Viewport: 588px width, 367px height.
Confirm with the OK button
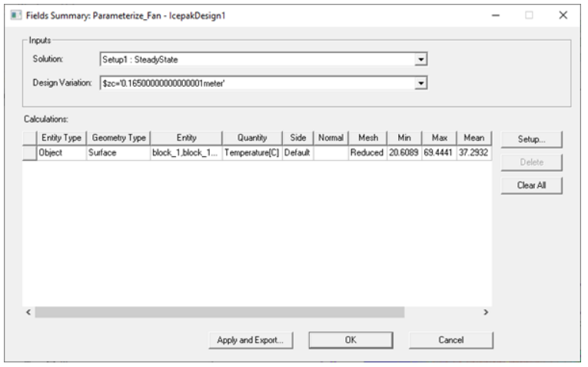(350, 340)
